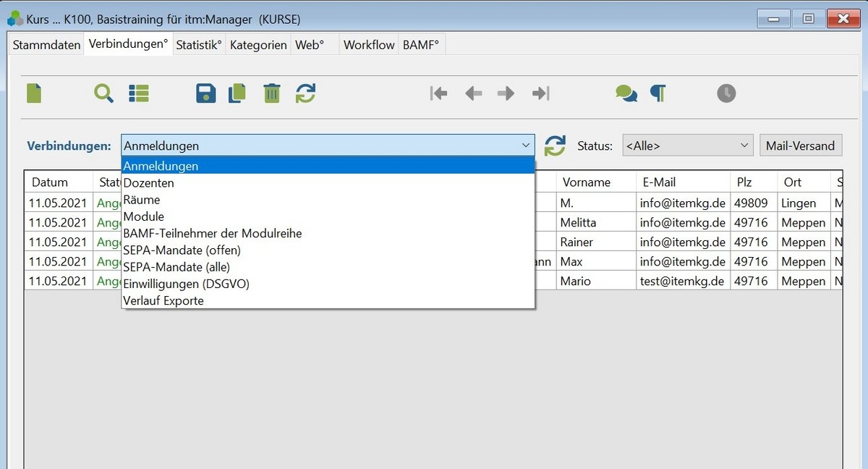The image size is (868, 469).
Task: Delete record with trash can icon
Action: coord(272,93)
